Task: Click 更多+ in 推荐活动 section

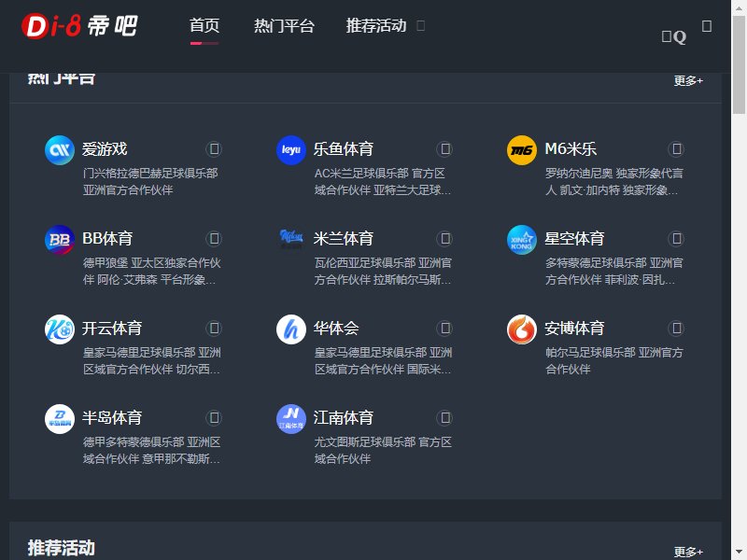Action: click(x=688, y=552)
